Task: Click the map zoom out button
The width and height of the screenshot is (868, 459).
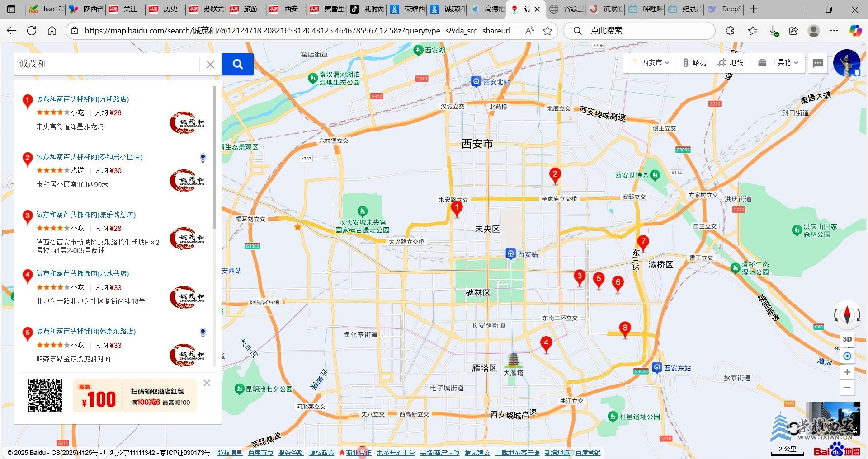Action: click(x=847, y=388)
